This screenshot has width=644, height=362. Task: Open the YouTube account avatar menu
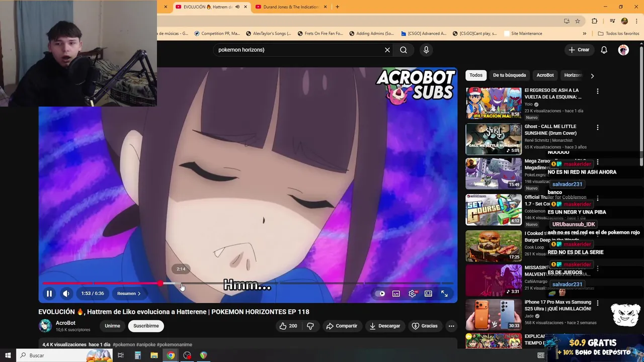pyautogui.click(x=623, y=50)
